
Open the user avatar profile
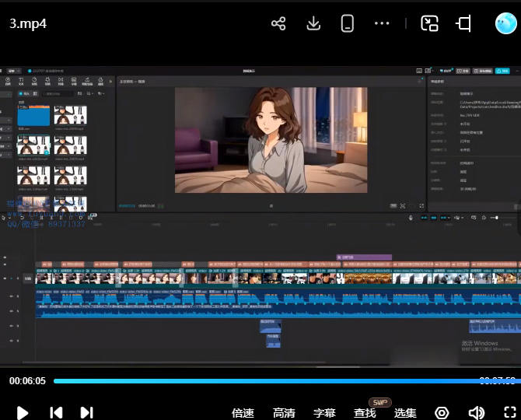(x=505, y=23)
